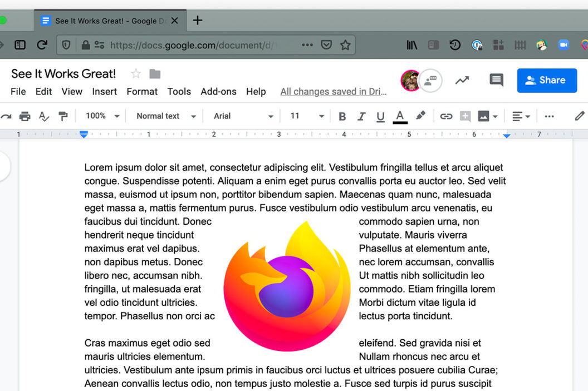Screen dimensions: 588x391
Task: Click the right indent ruler marker
Action: coord(507,135)
